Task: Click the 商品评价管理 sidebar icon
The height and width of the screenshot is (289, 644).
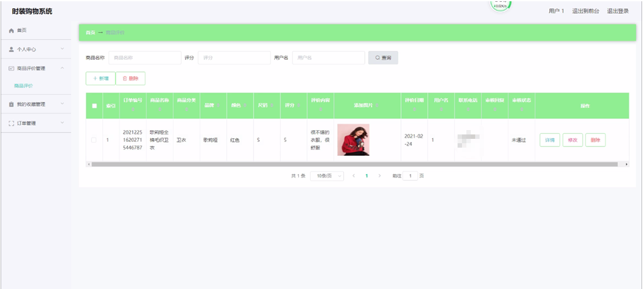Action: [11, 68]
